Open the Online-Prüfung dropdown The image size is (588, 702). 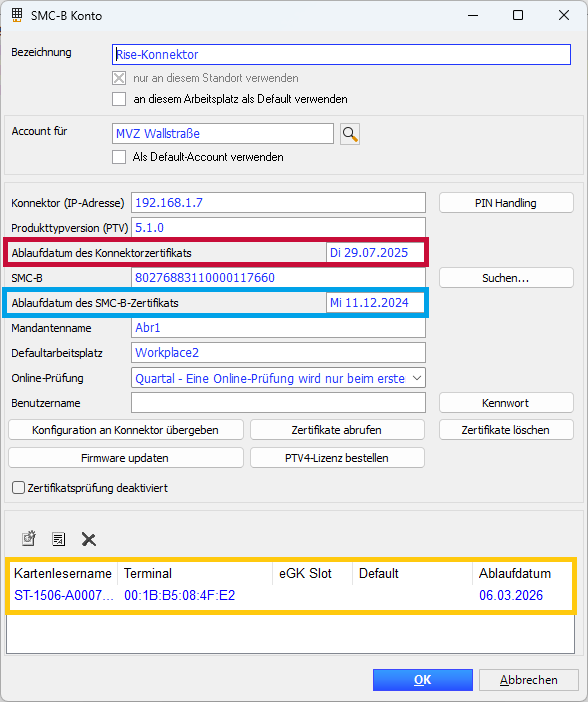tap(278, 378)
